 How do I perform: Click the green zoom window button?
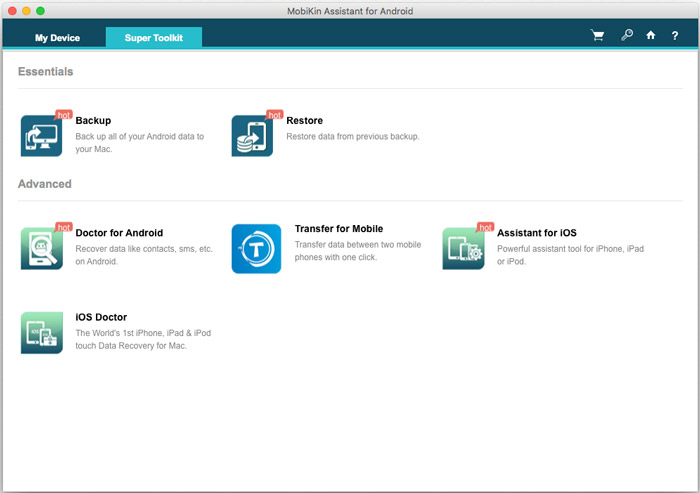(x=41, y=11)
